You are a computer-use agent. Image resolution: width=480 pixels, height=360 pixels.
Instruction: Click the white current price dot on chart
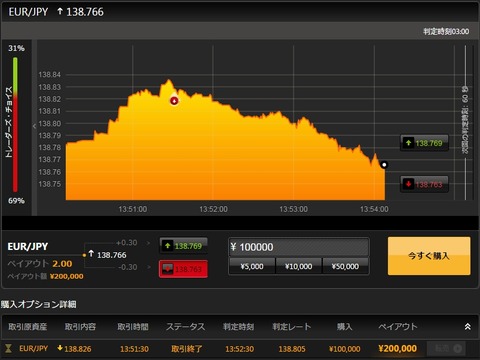(x=384, y=165)
